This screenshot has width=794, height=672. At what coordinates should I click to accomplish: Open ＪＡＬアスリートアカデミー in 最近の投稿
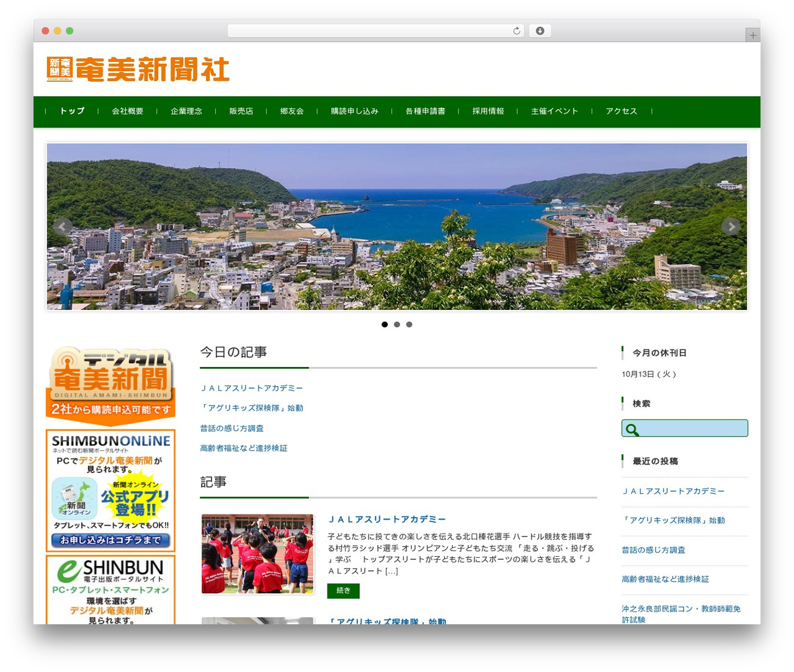[x=673, y=491]
